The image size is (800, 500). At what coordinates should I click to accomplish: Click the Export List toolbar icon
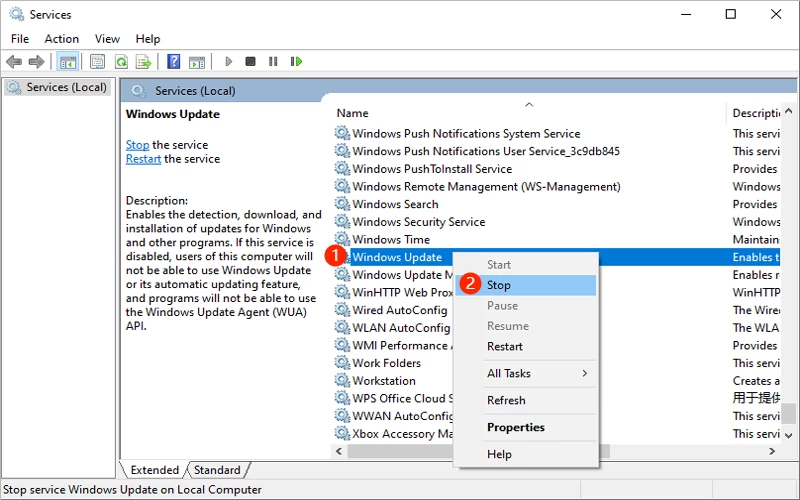pos(144,62)
